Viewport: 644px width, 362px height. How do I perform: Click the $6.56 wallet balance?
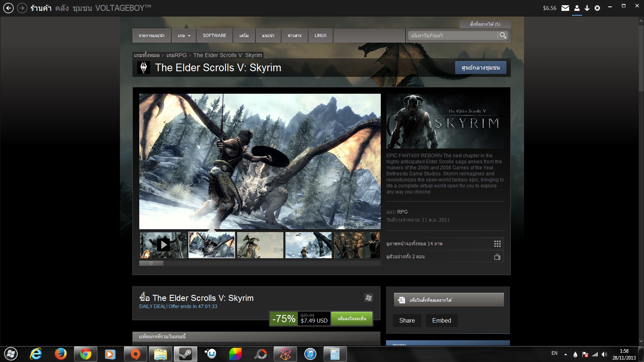point(549,8)
